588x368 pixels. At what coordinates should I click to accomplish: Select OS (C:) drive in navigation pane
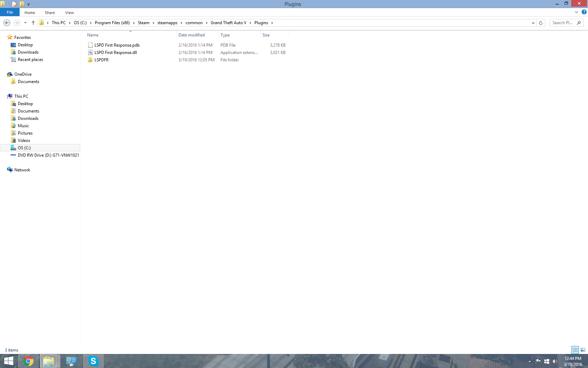[40, 148]
